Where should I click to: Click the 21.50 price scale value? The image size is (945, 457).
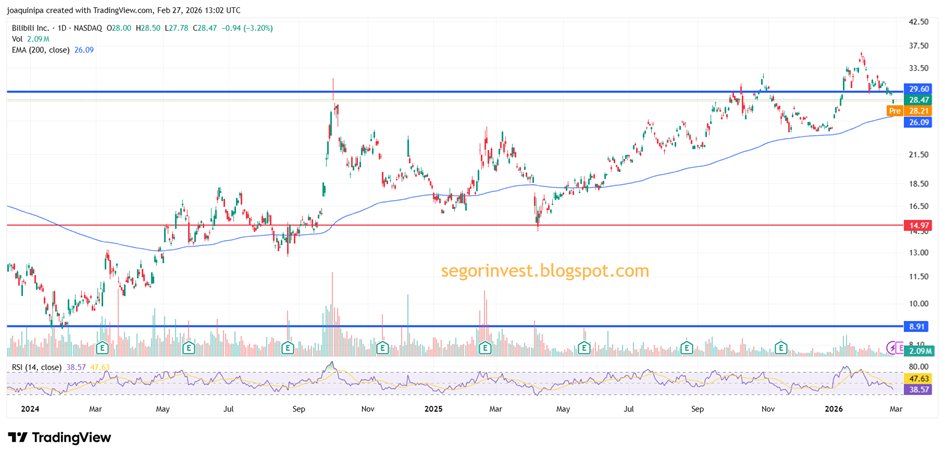919,155
